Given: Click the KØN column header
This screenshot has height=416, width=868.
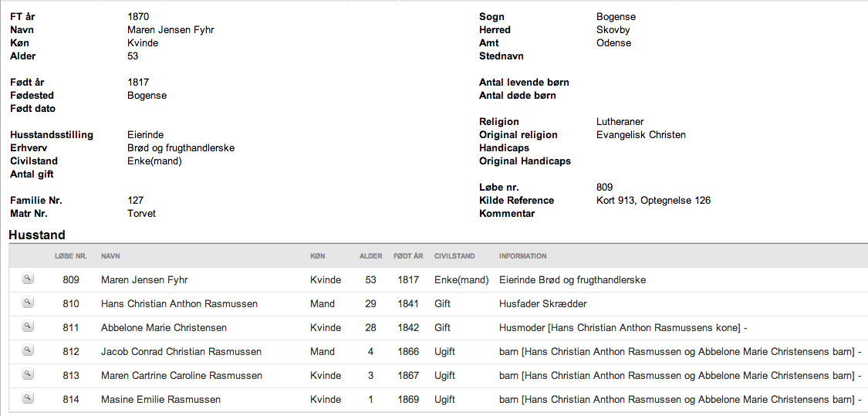Looking at the screenshot, I should coord(318,256).
